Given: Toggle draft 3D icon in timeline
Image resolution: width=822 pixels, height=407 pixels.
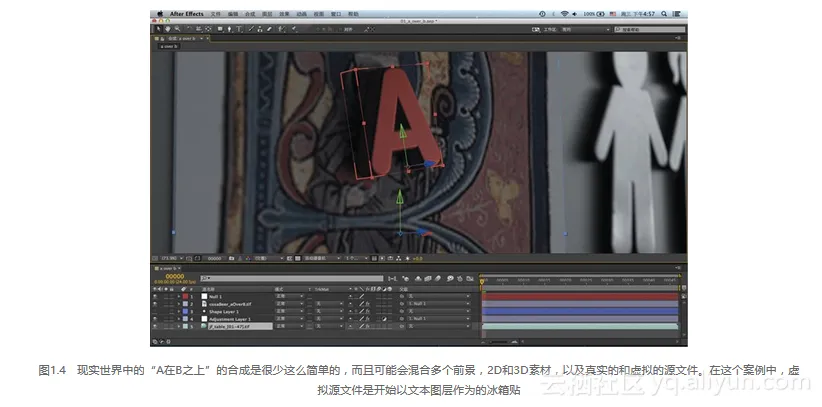Looking at the screenshot, I should click(406, 279).
